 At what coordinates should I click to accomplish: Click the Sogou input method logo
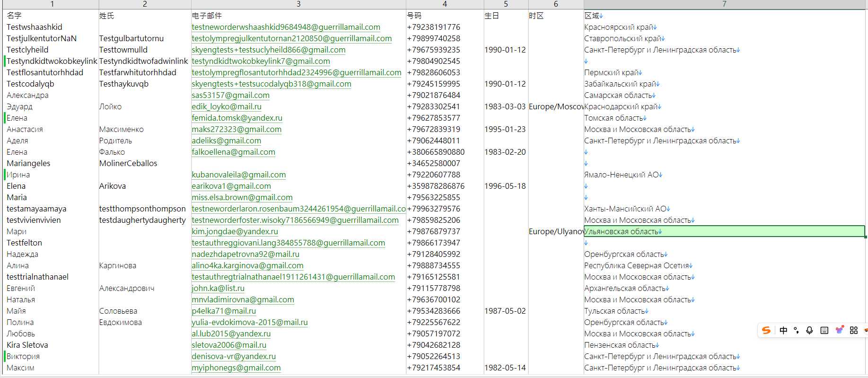(766, 330)
